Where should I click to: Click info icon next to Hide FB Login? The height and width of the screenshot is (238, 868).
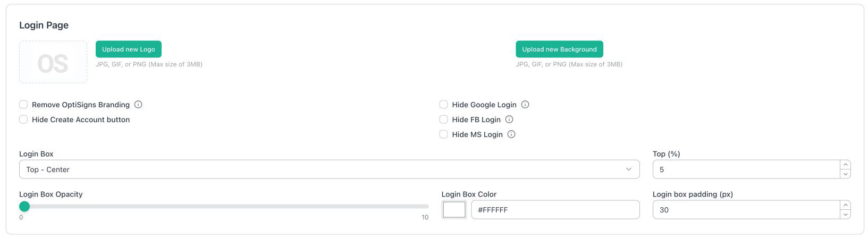click(509, 120)
